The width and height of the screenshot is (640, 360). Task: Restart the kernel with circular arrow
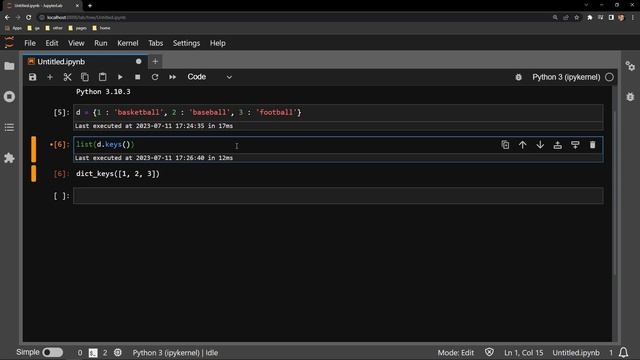(x=155, y=77)
